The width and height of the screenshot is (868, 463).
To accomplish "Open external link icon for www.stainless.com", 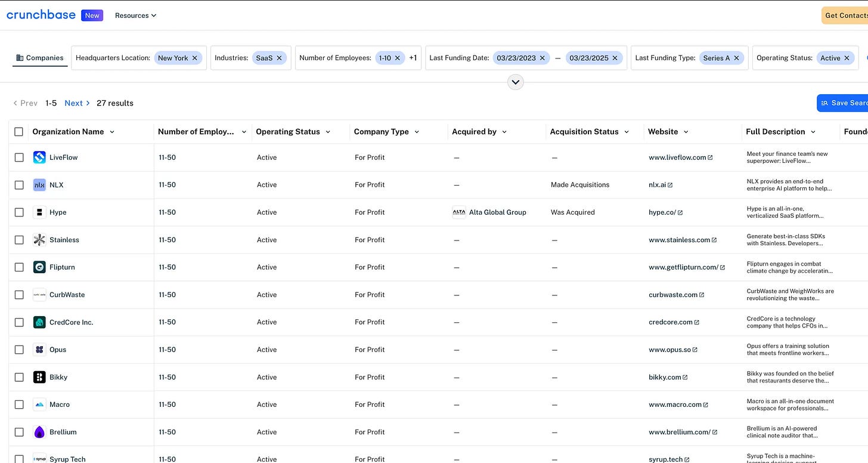I will (714, 240).
